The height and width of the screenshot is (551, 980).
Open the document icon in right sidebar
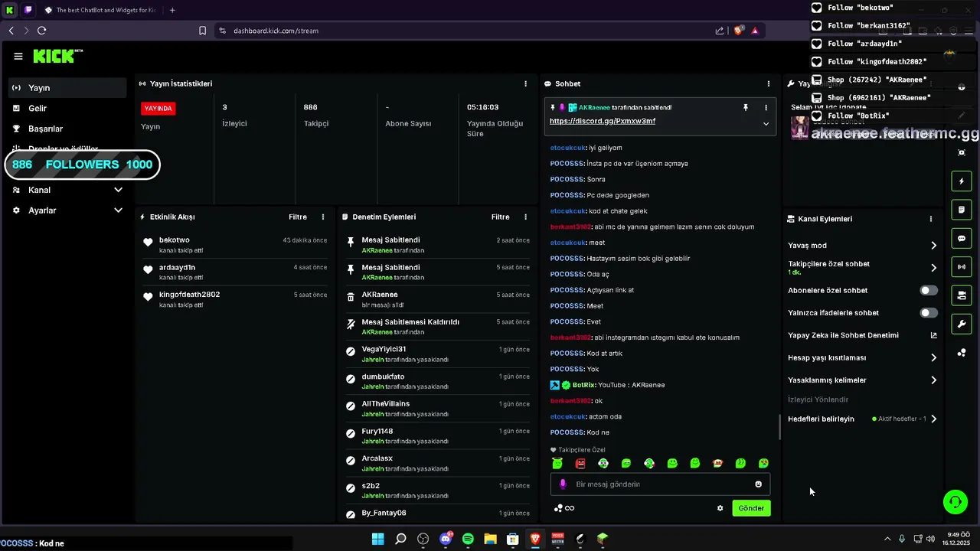[x=962, y=210]
